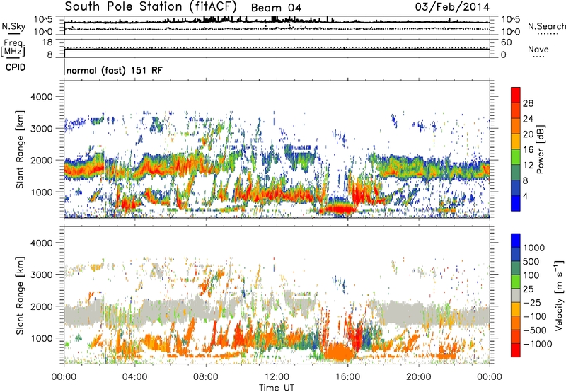Click the '20' tick on power colorbar
The width and height of the screenshot is (566, 392).
(528, 134)
